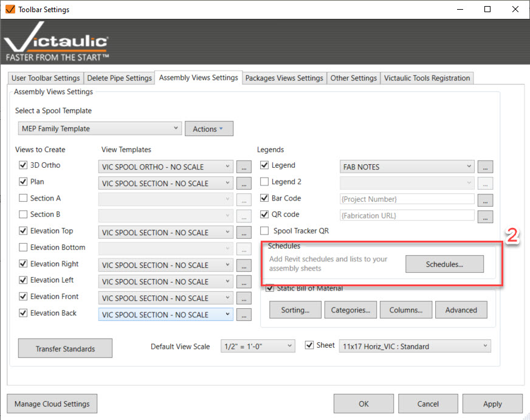Click ellipsis button next to FAB NOTES legend
This screenshot has width=530, height=420.
(x=485, y=167)
